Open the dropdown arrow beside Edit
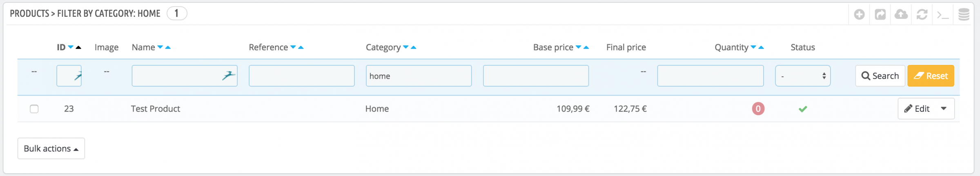980x176 pixels. click(944, 109)
